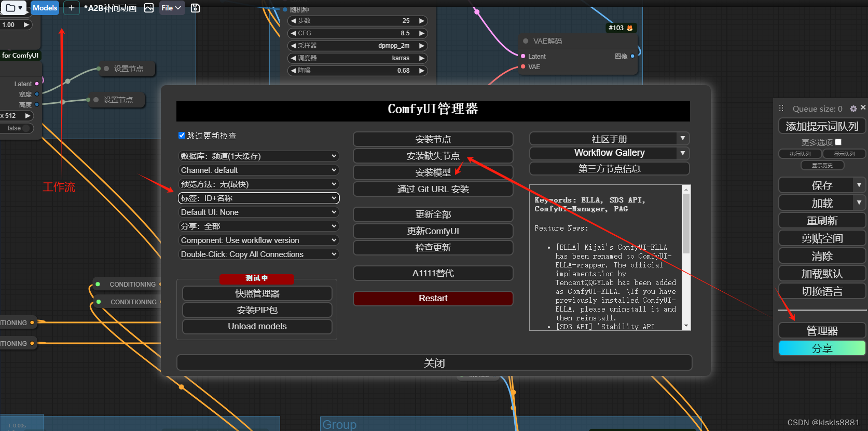
Task: Click the plus add-workflow button
Action: (72, 8)
